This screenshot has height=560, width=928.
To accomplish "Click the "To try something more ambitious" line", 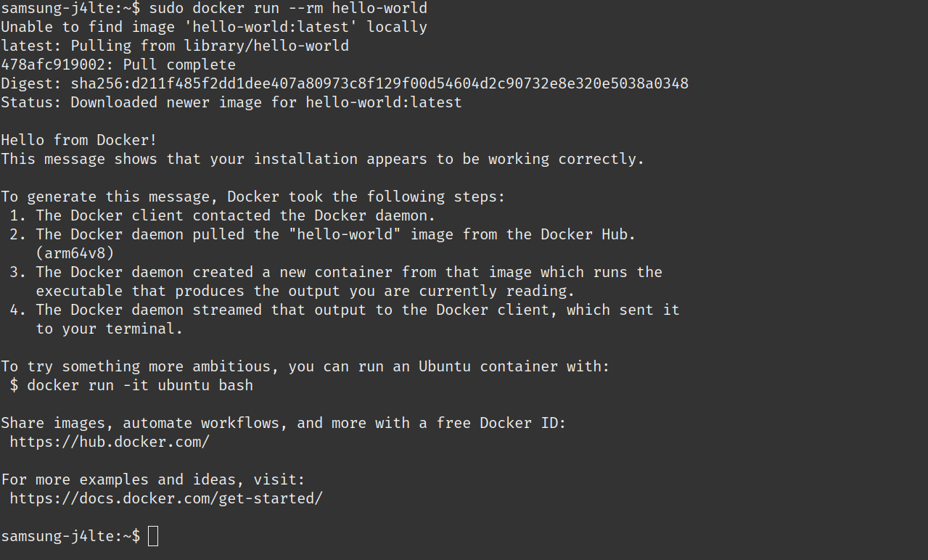I will click(x=305, y=366).
